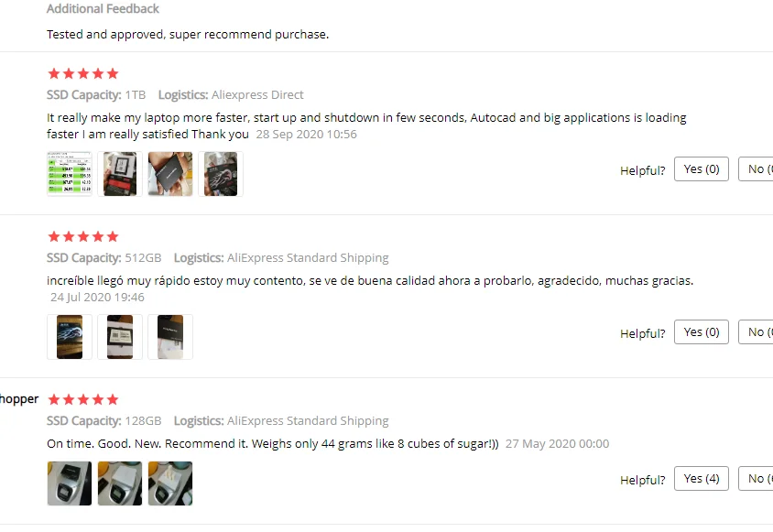Vote No on the 1TB review
This screenshot has width=773, height=532.
point(756,169)
